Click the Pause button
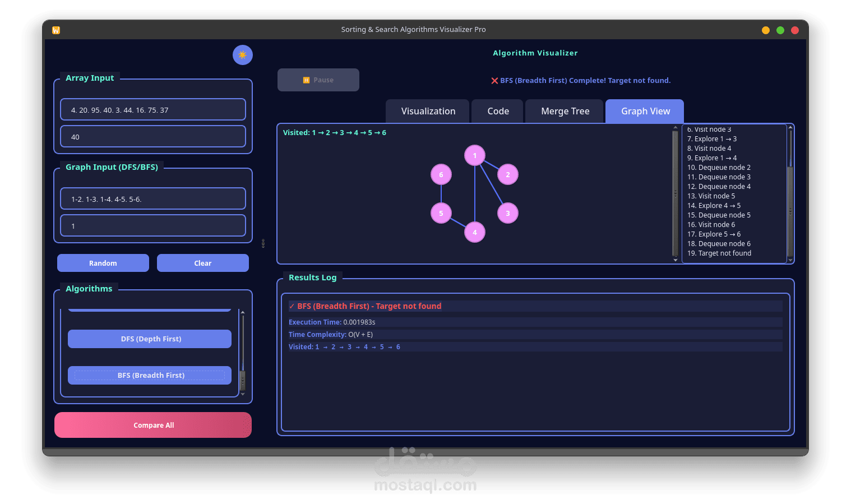851x504 pixels. [318, 80]
